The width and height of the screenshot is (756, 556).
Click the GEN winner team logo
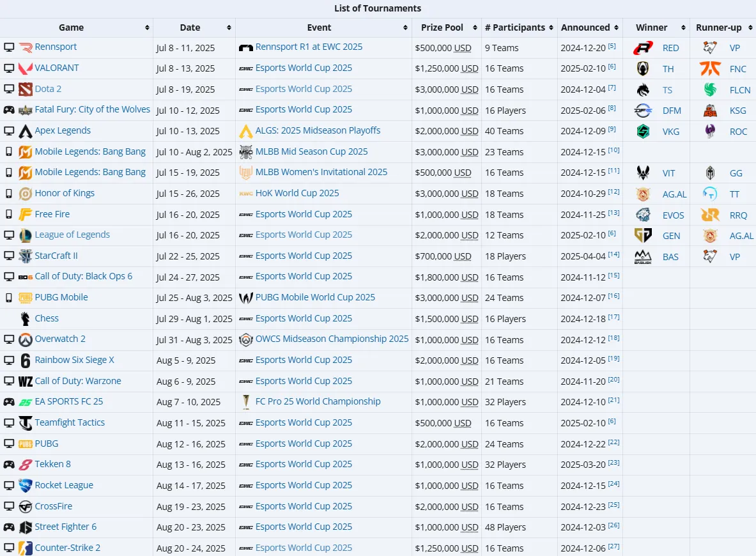point(643,235)
